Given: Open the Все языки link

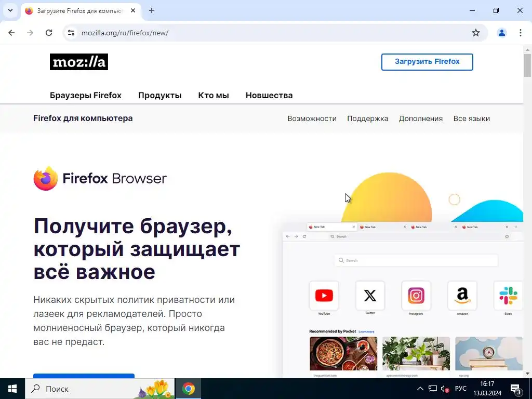Looking at the screenshot, I should tap(472, 118).
